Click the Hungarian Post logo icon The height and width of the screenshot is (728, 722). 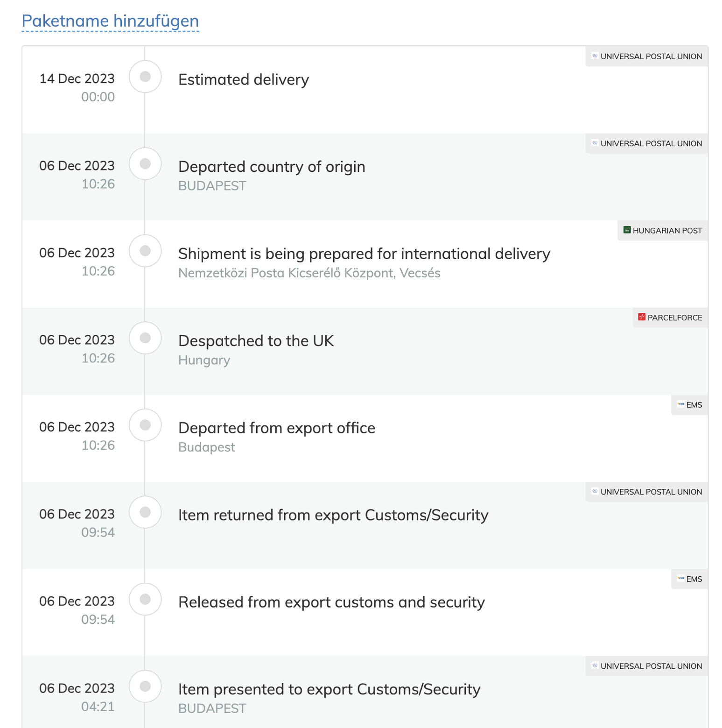(x=627, y=230)
